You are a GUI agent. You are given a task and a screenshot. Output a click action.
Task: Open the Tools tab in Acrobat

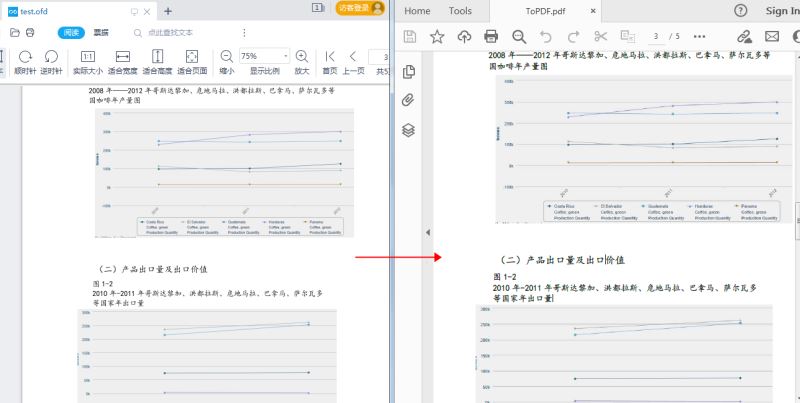(x=460, y=11)
